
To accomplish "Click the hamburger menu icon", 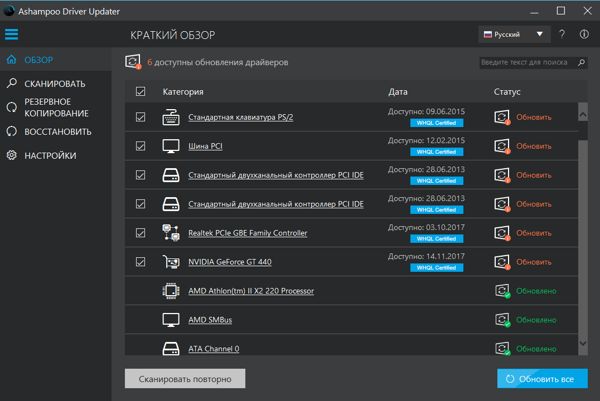I will [x=12, y=34].
